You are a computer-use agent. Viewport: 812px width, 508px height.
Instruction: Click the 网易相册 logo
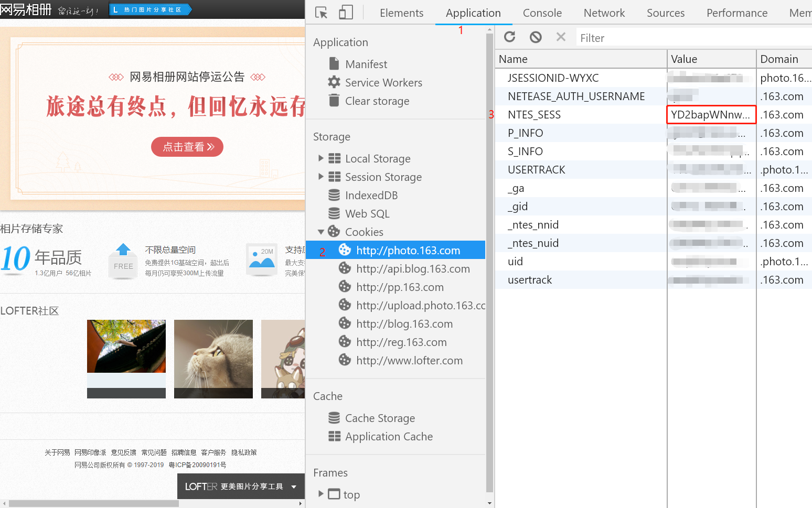pos(26,9)
